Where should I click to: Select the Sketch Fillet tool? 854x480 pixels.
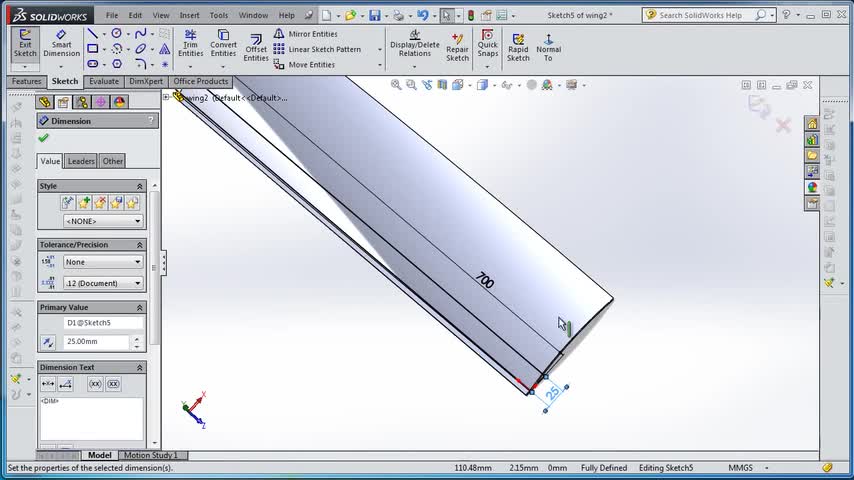[x=141, y=64]
